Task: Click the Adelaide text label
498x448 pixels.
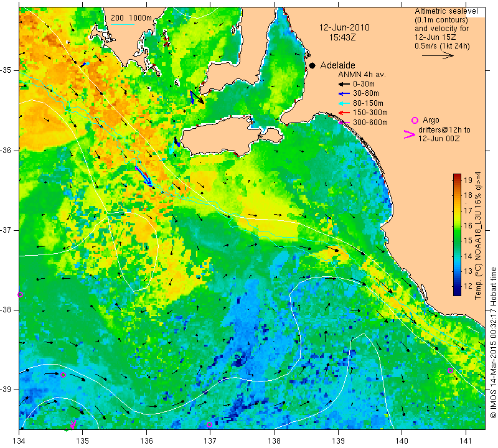Action: coord(337,65)
